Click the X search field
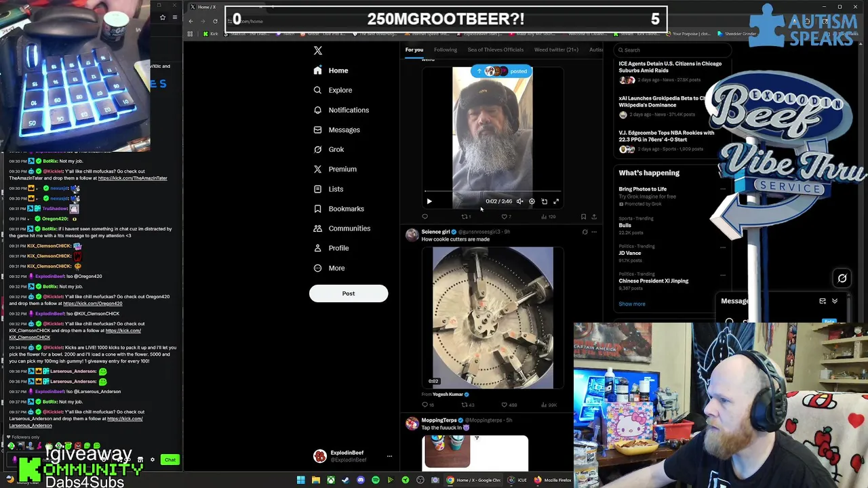Image resolution: width=868 pixels, height=488 pixels. 671,50
